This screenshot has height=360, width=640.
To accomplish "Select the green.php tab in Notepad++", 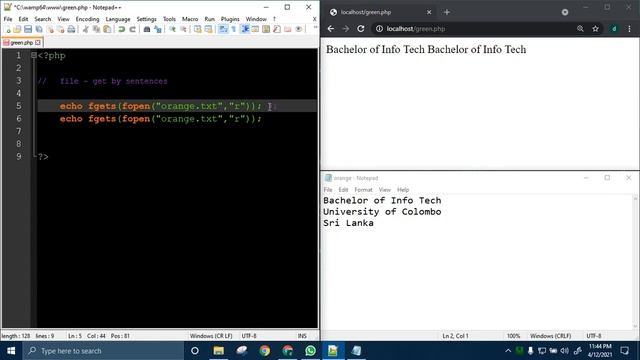I will point(22,42).
